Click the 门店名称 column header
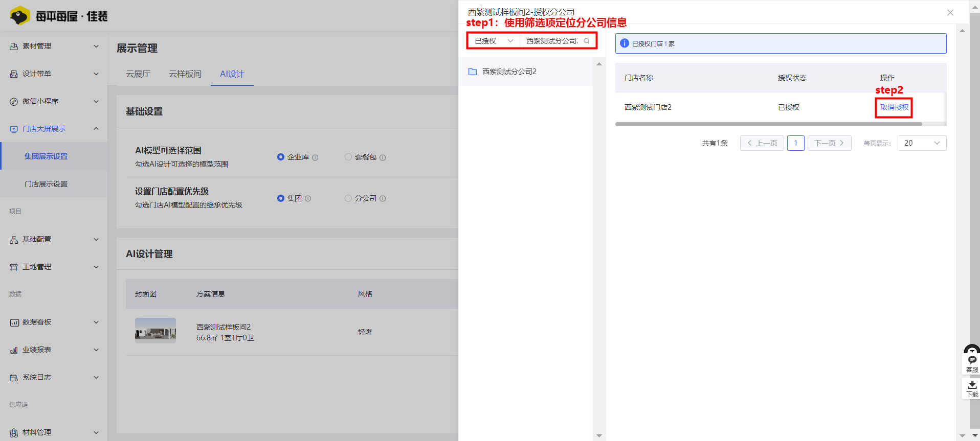The width and height of the screenshot is (980, 441). click(638, 78)
